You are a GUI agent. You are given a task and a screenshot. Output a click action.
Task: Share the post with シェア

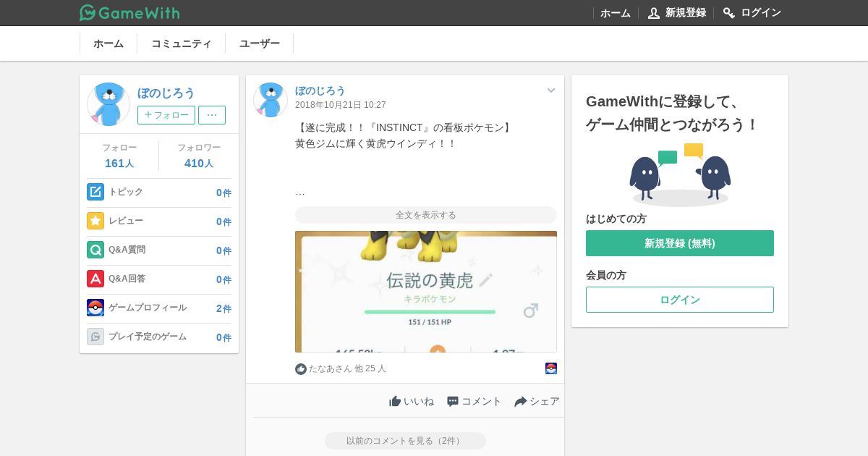(x=537, y=401)
